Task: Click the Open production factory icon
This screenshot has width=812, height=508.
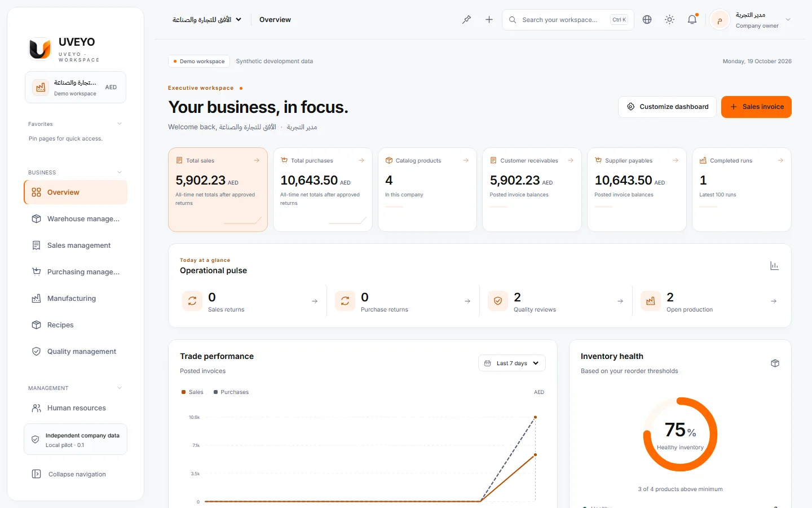Action: 651,301
